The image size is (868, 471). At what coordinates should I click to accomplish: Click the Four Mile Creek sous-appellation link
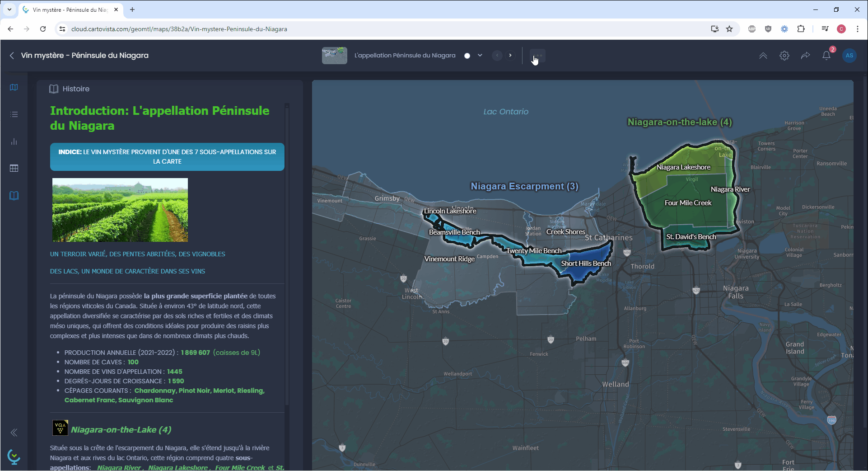click(240, 467)
